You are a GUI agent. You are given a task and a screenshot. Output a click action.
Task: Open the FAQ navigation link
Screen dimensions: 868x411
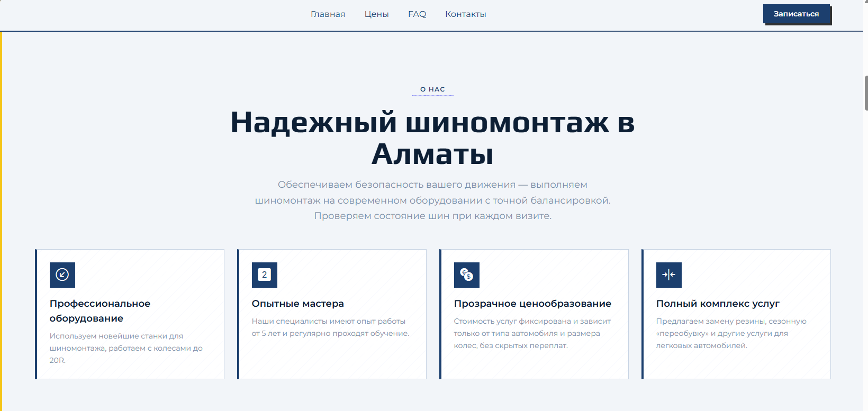417,14
